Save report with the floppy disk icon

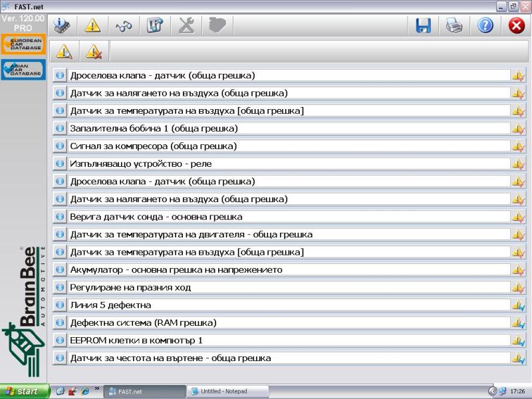[x=424, y=25]
